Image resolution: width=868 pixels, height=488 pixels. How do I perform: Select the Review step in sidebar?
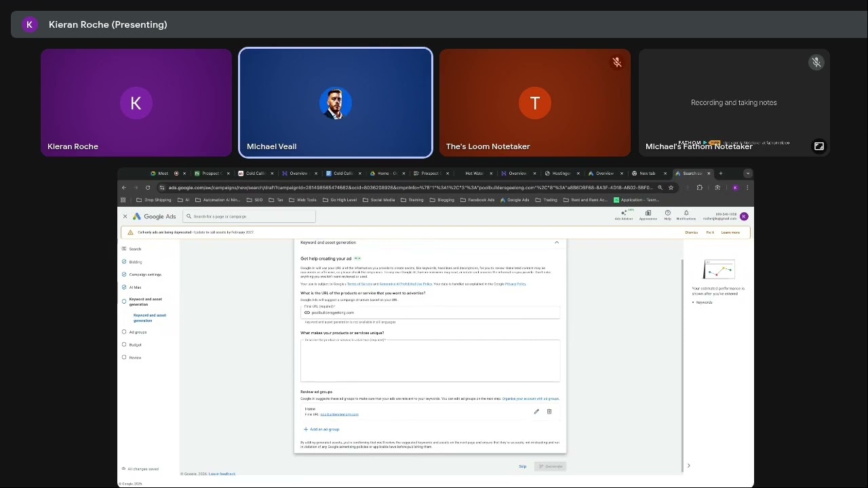tap(135, 358)
